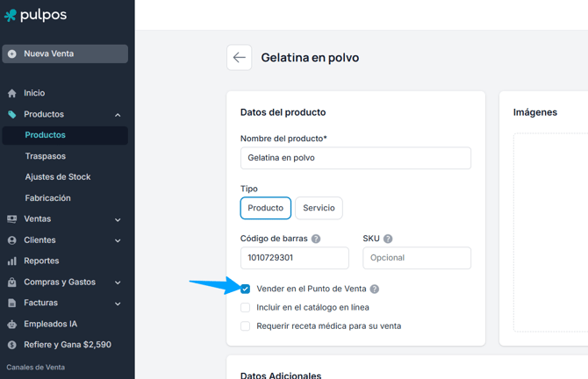Screen dimensions: 588x379
Task: Open help for Vender en el Punto de Venta
Action: click(374, 289)
